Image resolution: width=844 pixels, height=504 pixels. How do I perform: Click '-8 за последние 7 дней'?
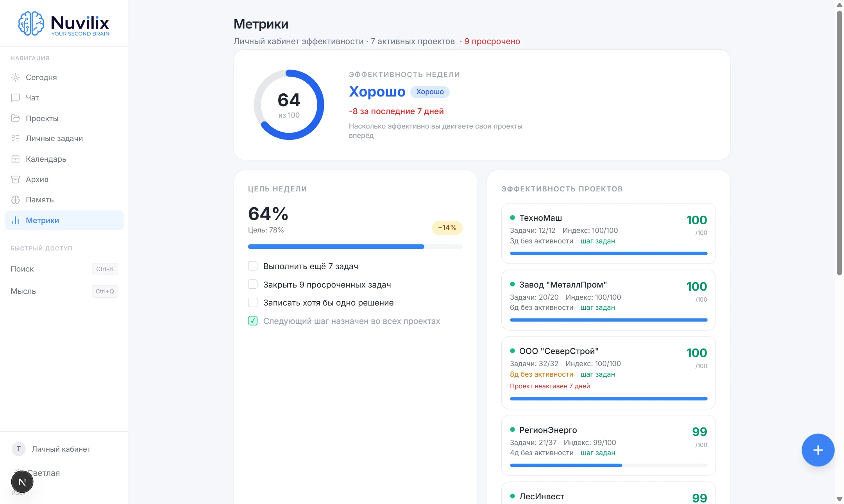396,111
